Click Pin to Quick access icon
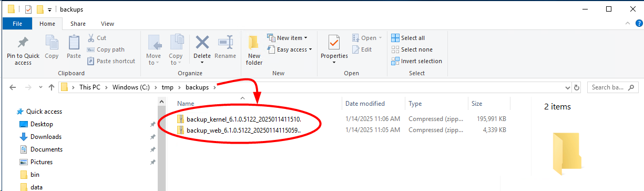 pyautogui.click(x=23, y=43)
